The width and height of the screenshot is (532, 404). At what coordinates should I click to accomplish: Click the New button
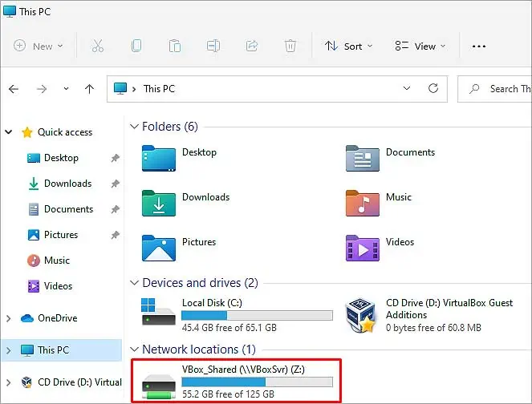pos(38,46)
